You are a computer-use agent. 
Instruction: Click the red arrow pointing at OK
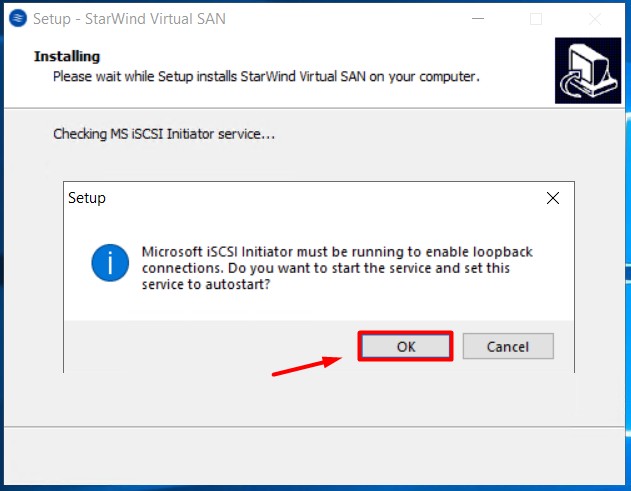point(306,365)
